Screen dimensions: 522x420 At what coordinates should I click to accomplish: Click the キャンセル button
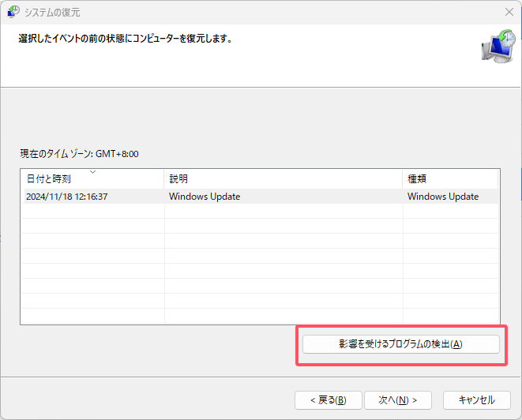point(477,400)
